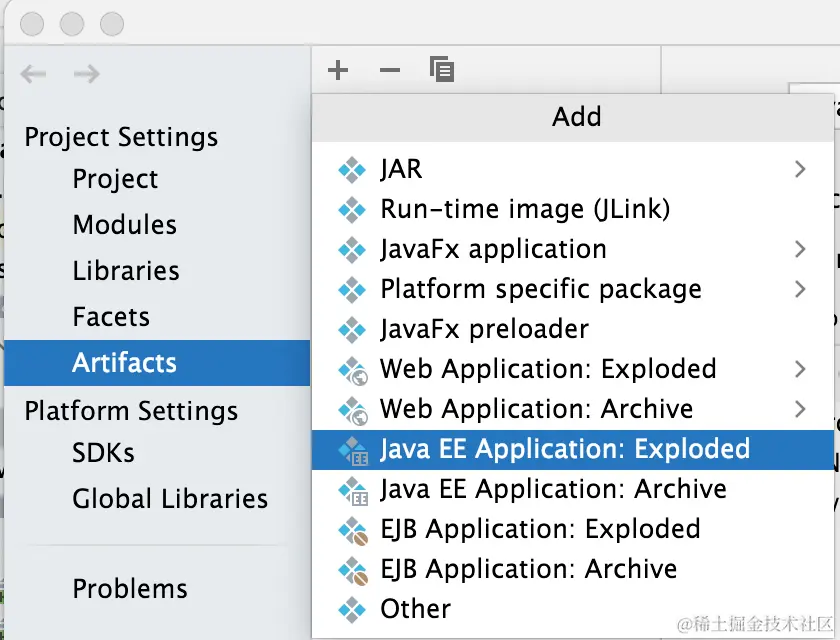Screen dimensions: 840x640
Task: Choose JavaFx application menu entry
Action: click(x=573, y=249)
